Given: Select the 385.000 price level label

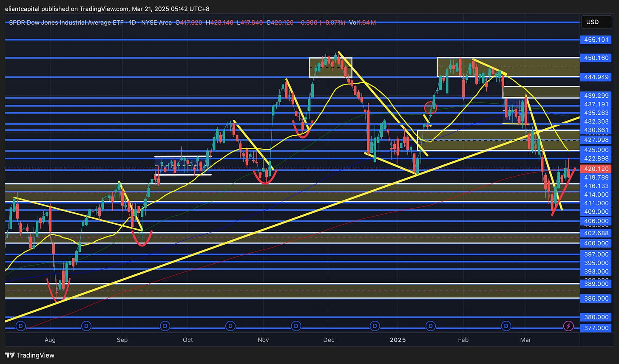Looking at the screenshot, I should point(597,299).
